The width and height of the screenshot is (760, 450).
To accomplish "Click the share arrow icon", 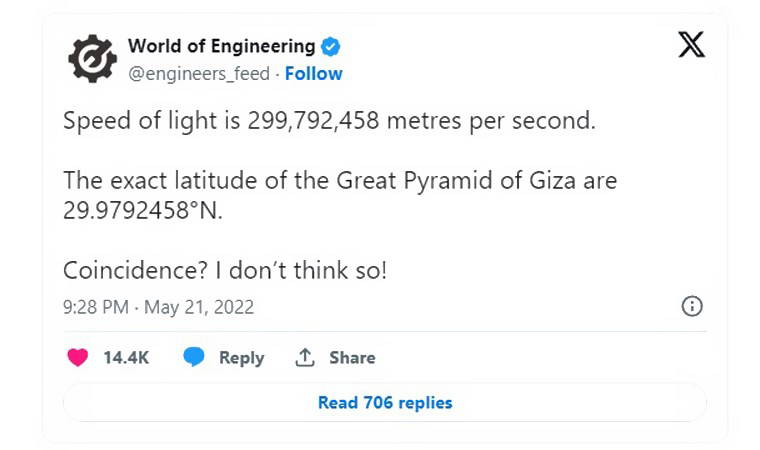I will point(305,357).
